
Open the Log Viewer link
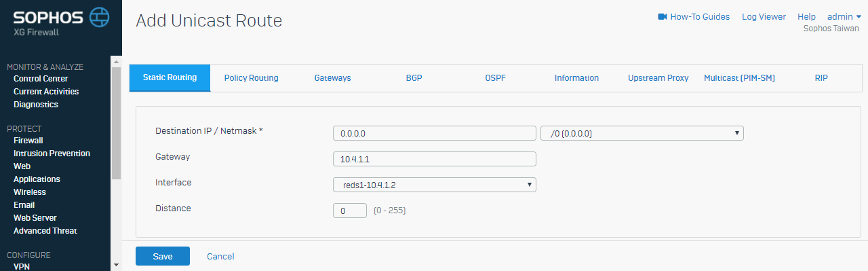(764, 17)
